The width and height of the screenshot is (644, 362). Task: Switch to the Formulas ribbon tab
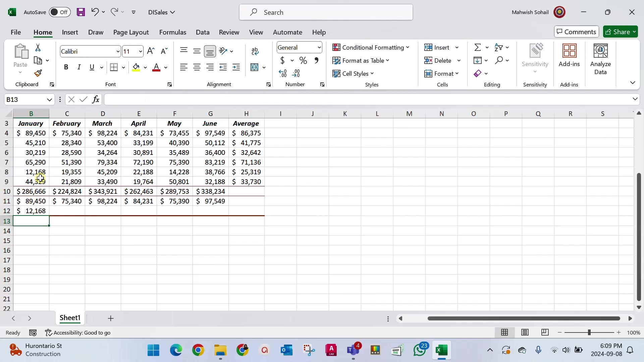173,32
